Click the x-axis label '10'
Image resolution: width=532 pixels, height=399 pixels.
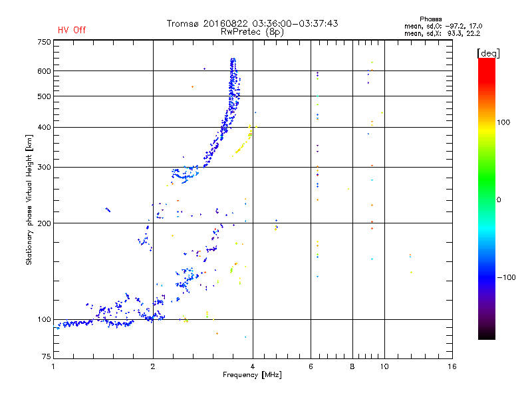coord(384,366)
